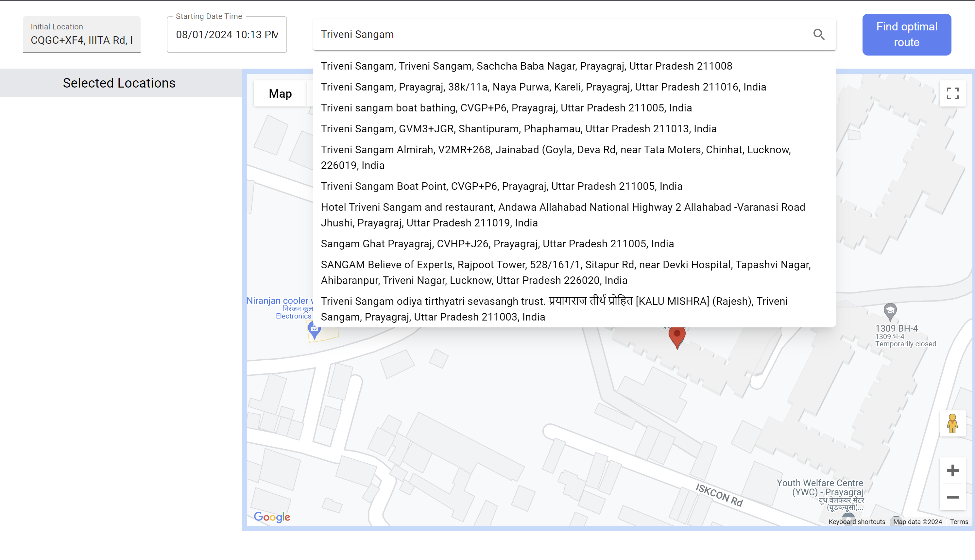Click the search magnifier icon
975x560 pixels.
[819, 35]
